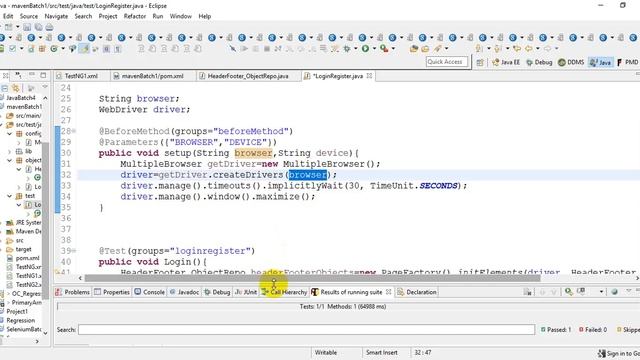Click the New Java Class green C icon
Image resolution: width=640 pixels, height=360 pixels.
coord(54,49)
